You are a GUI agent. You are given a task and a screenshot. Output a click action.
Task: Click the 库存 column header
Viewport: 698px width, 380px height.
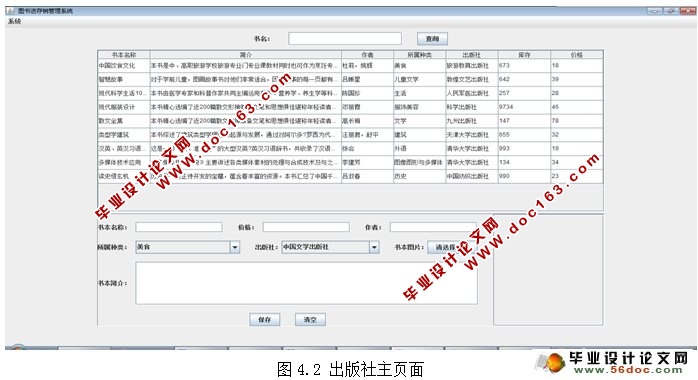524,55
